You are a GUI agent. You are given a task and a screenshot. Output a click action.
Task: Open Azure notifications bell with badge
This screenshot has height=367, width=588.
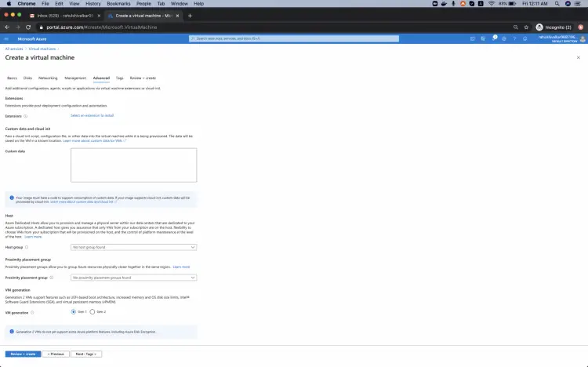(494, 38)
